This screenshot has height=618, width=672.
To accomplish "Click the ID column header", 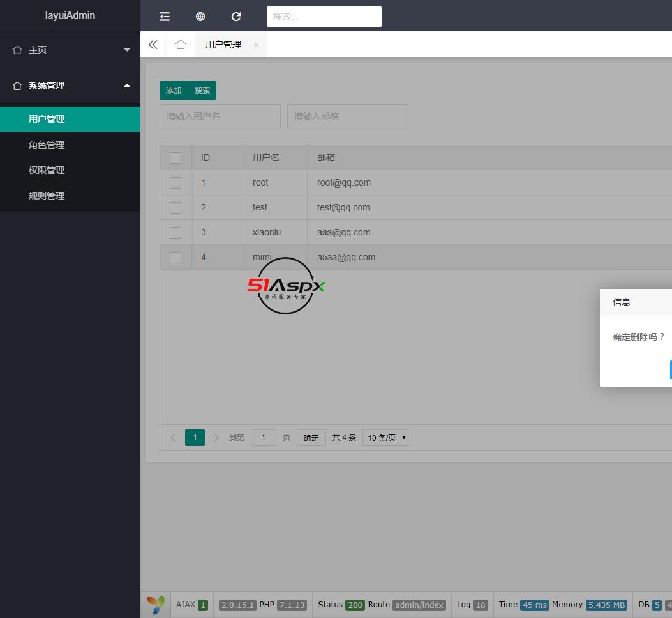I will (217, 158).
